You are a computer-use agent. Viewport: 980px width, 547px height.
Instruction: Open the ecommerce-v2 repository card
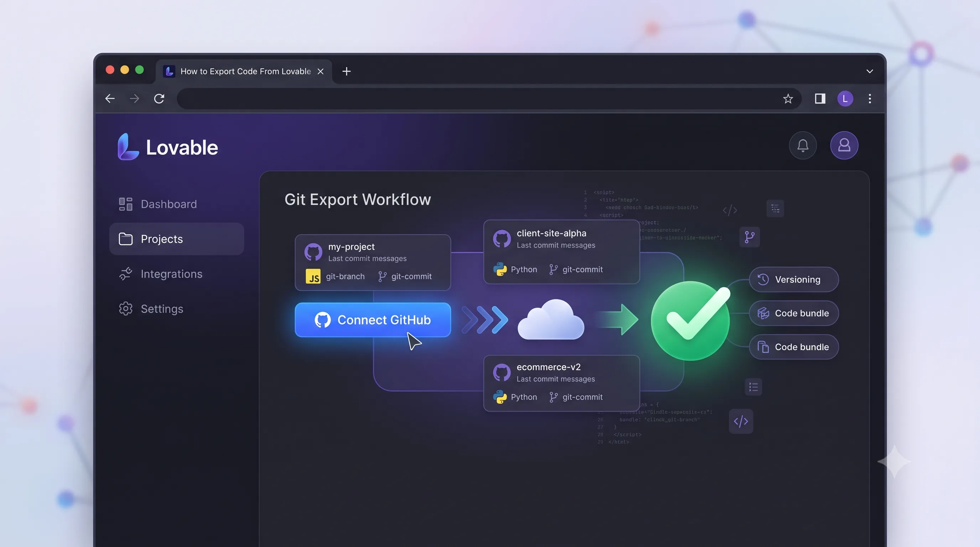click(562, 383)
